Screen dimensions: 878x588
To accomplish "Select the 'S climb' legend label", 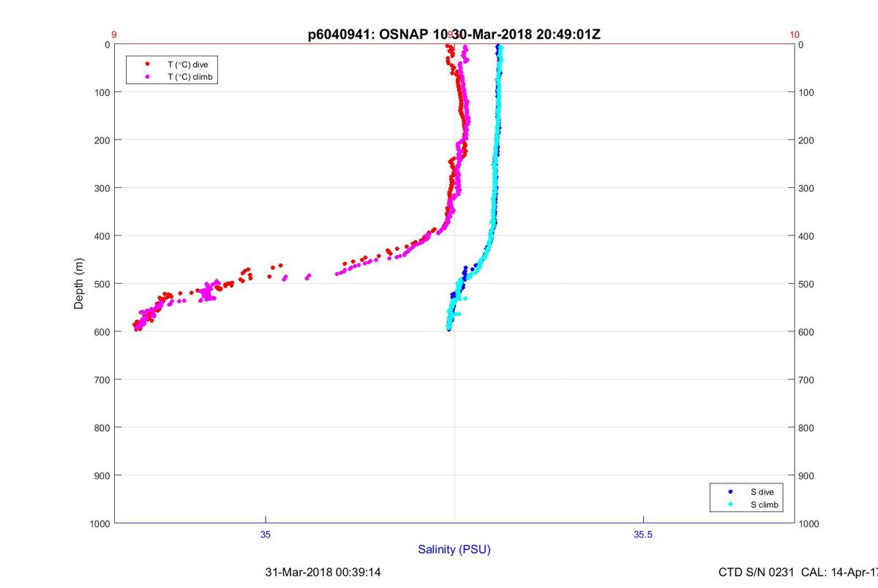I will 765,505.
